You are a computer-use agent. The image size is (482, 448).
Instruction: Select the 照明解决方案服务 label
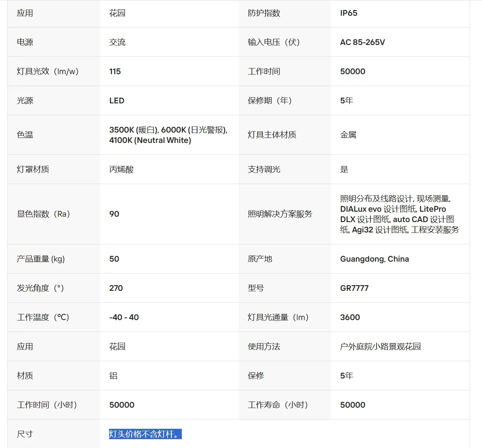pos(280,214)
